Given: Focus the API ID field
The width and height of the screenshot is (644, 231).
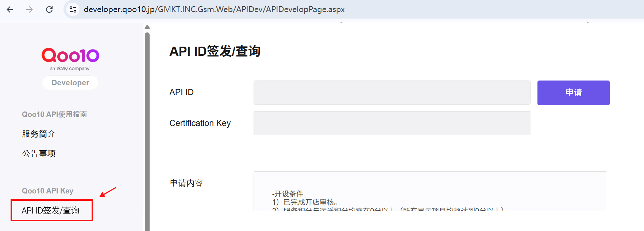Looking at the screenshot, I should (392, 93).
